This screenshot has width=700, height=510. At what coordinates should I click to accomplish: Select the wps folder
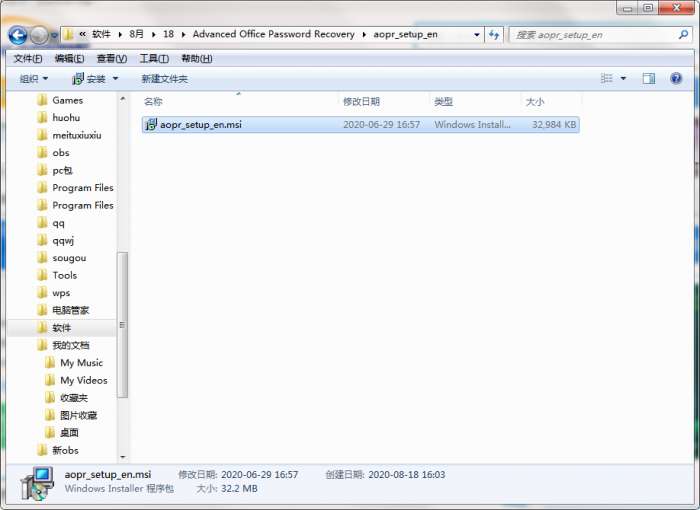point(61,293)
